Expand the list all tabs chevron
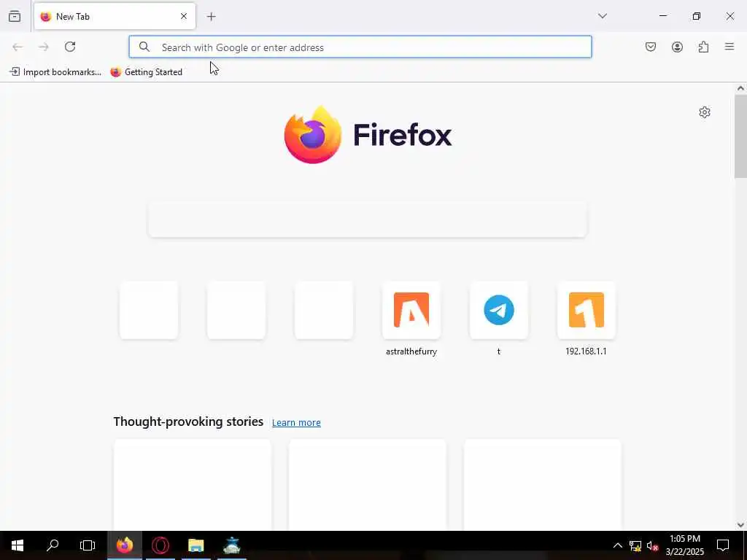The image size is (747, 560). [602, 16]
